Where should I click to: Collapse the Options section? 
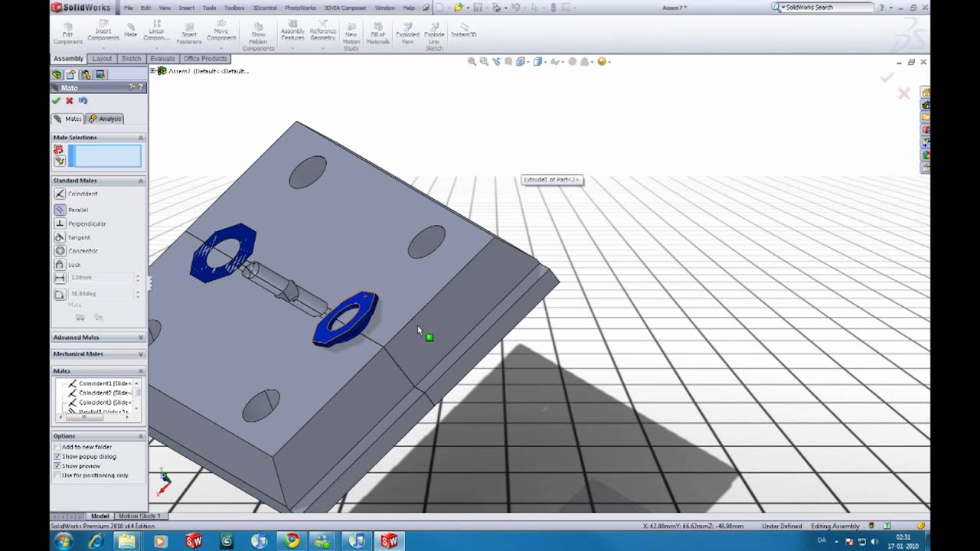pos(141,436)
